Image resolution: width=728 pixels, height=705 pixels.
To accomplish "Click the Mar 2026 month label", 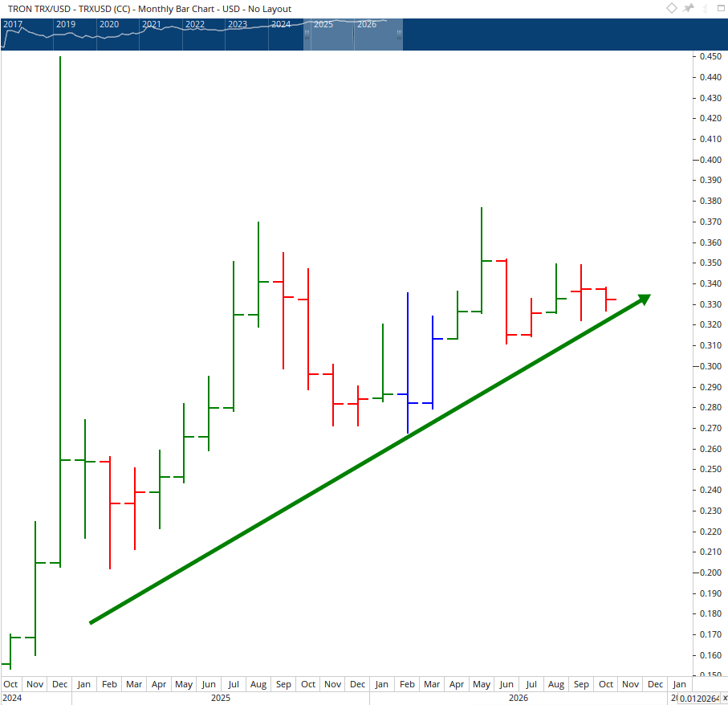I will [432, 684].
